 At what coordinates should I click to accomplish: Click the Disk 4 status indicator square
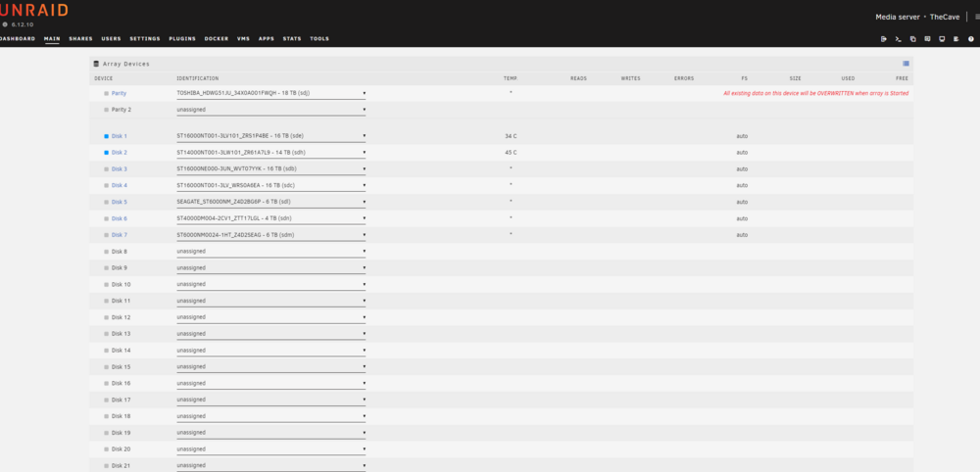(106, 185)
